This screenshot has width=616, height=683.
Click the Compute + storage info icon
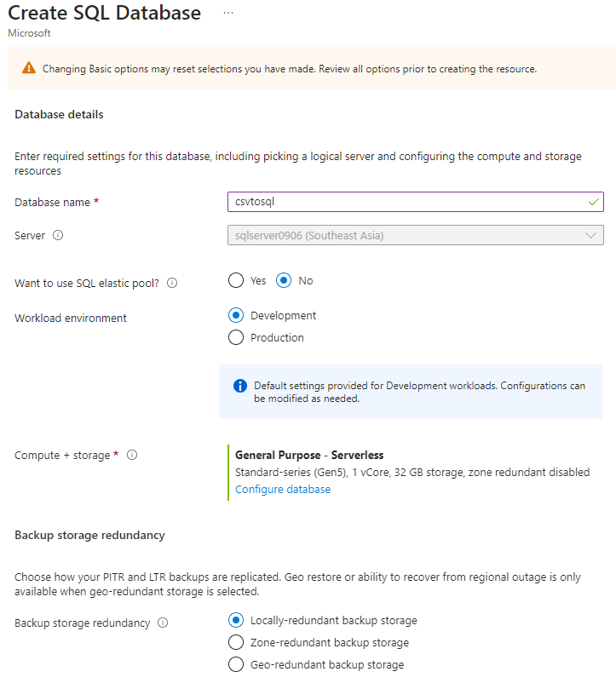tap(132, 455)
